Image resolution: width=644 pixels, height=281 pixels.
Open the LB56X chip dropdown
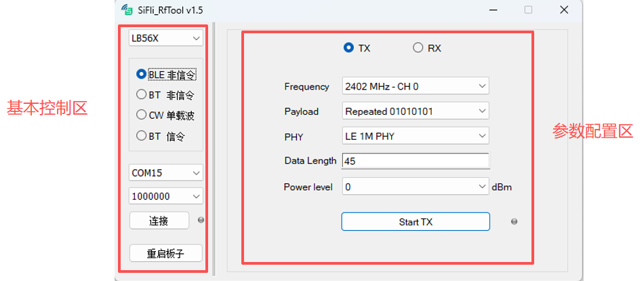165,38
